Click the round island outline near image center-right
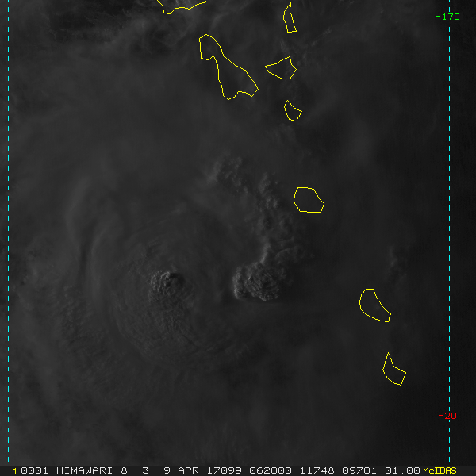The image size is (476, 476). tap(309, 200)
